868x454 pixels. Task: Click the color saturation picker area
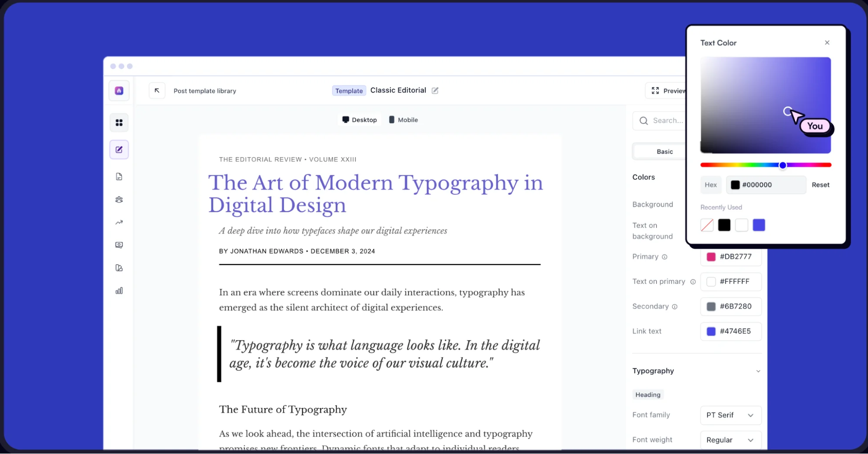(x=766, y=105)
